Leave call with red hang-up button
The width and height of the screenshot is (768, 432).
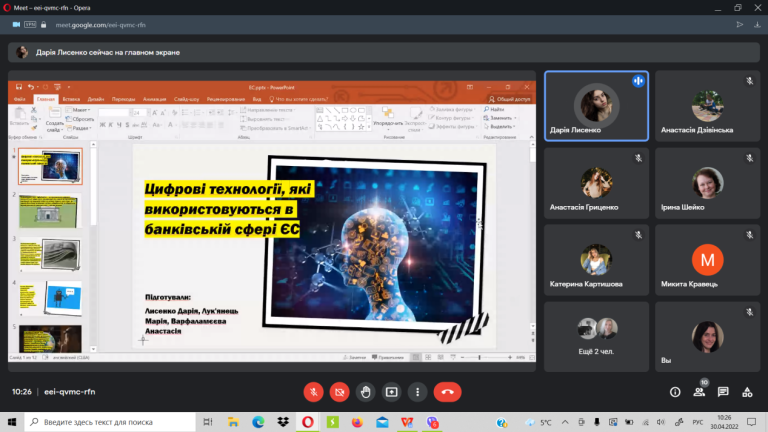tap(447, 392)
